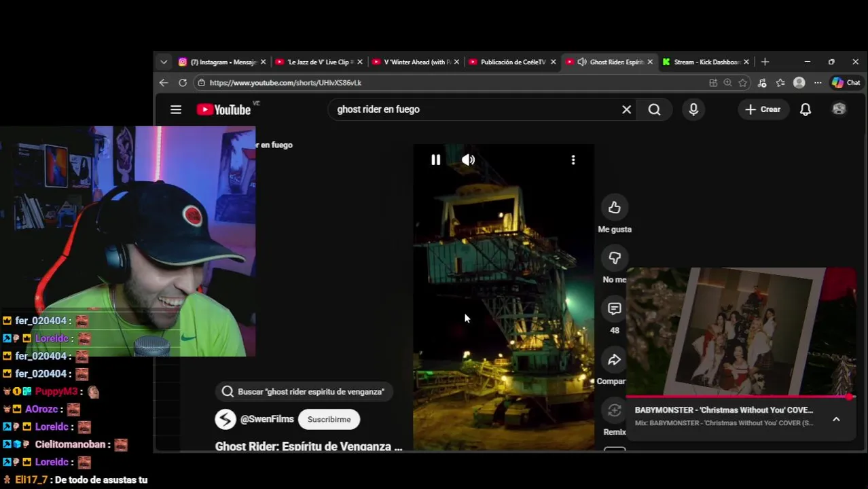Pause the Short video
The height and width of the screenshot is (489, 868).
435,160
